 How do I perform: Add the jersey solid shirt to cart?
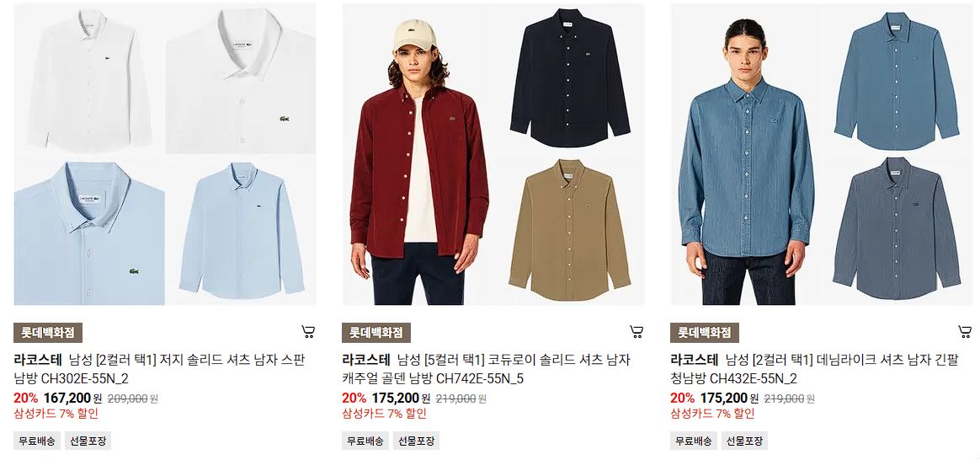(308, 332)
